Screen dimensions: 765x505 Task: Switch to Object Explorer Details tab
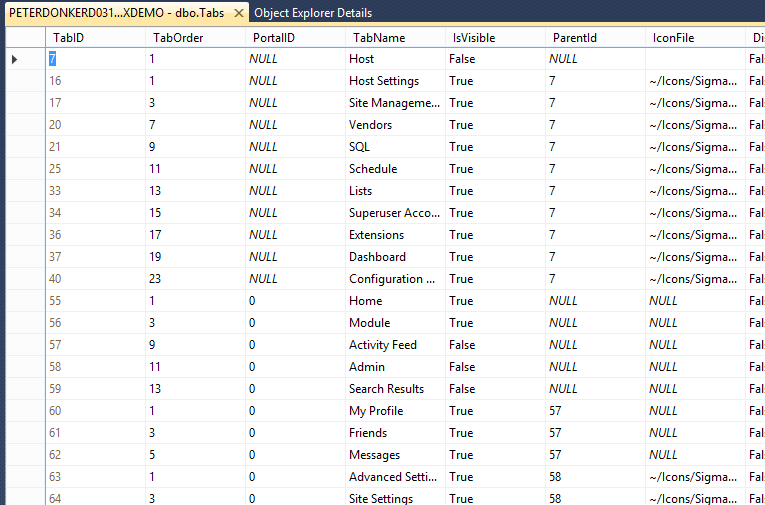coord(313,13)
